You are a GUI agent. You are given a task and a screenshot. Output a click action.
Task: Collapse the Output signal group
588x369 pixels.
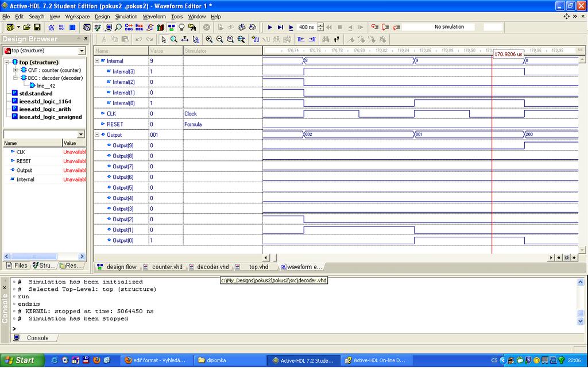[96, 134]
